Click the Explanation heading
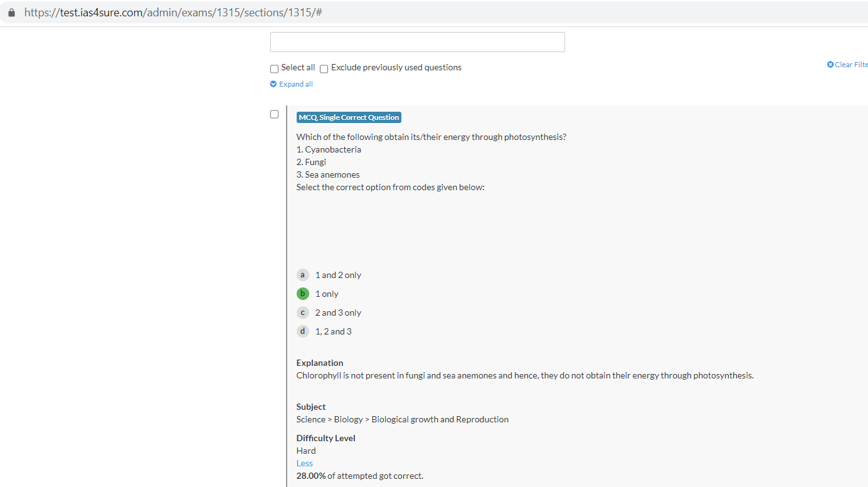 320,363
